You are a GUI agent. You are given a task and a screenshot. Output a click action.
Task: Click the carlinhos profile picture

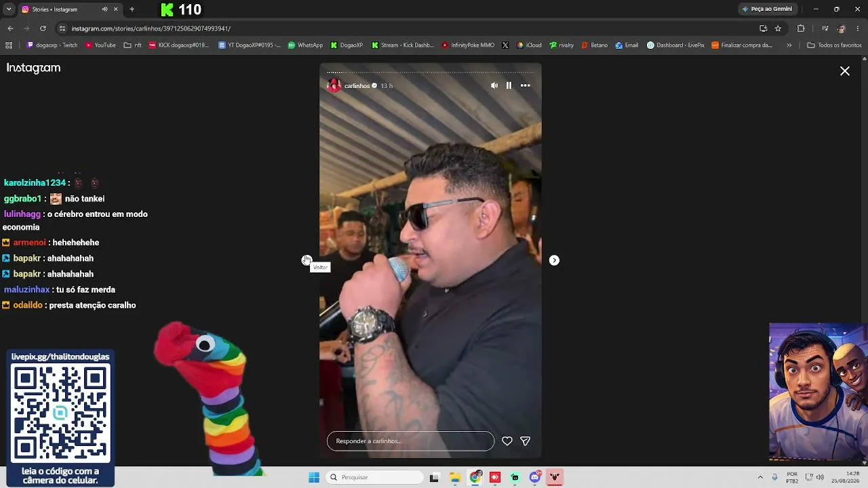pyautogui.click(x=334, y=85)
